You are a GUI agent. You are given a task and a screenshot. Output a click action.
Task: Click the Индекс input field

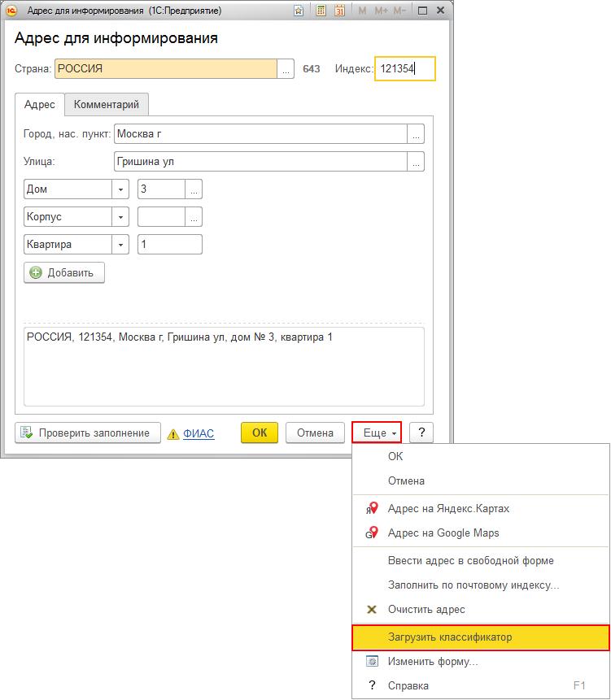click(x=404, y=69)
